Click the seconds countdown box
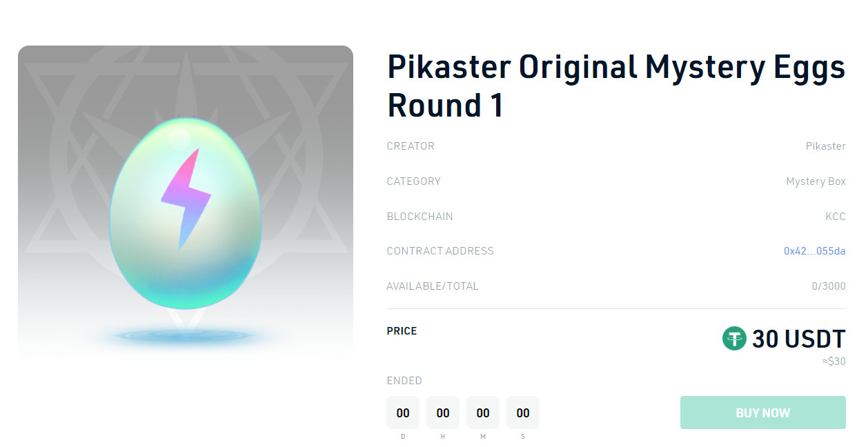The height and width of the screenshot is (447, 868). point(523,413)
